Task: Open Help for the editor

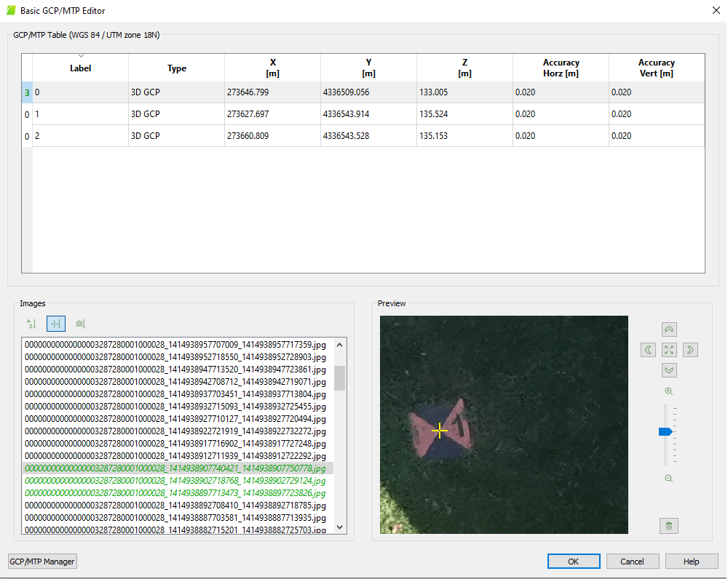Action: (692, 562)
